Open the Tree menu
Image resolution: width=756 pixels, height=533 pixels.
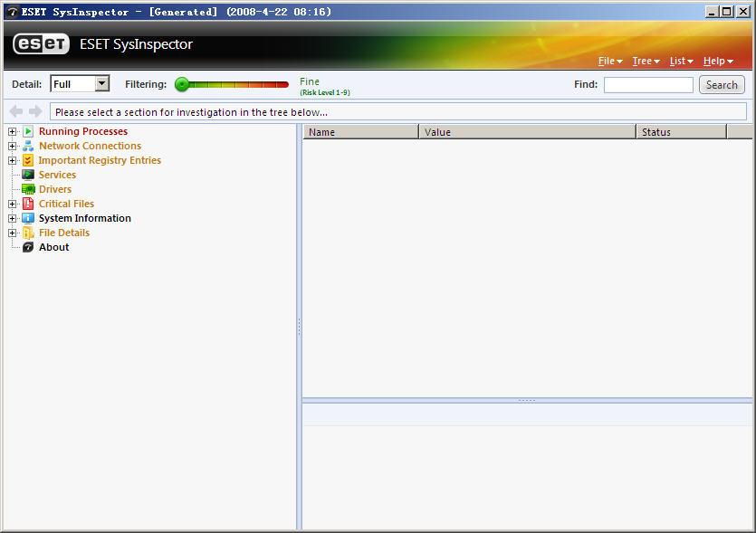(646, 62)
